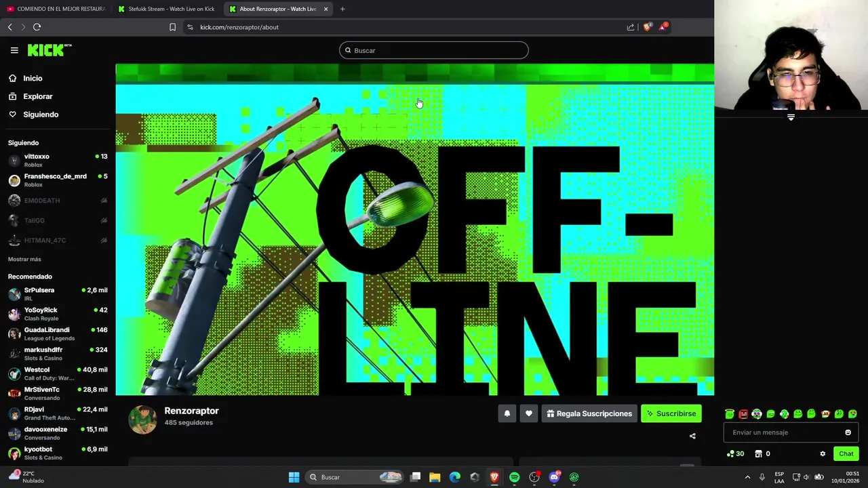The width and height of the screenshot is (868, 488).
Task: Open the shop icon showing 0
Action: click(762, 453)
